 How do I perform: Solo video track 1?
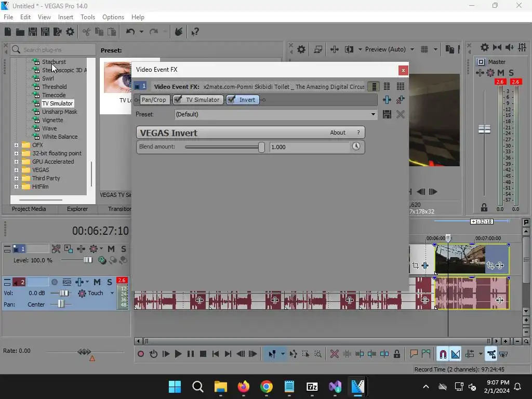tap(124, 249)
